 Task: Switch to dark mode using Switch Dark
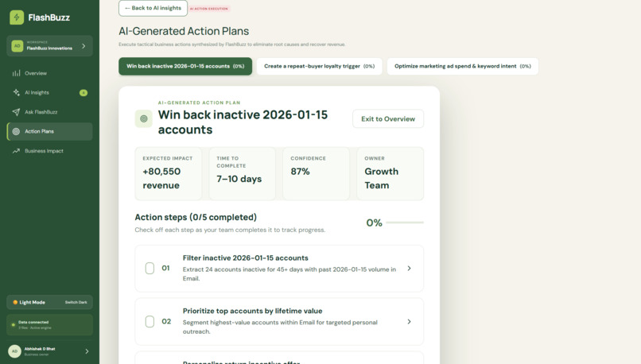76,302
